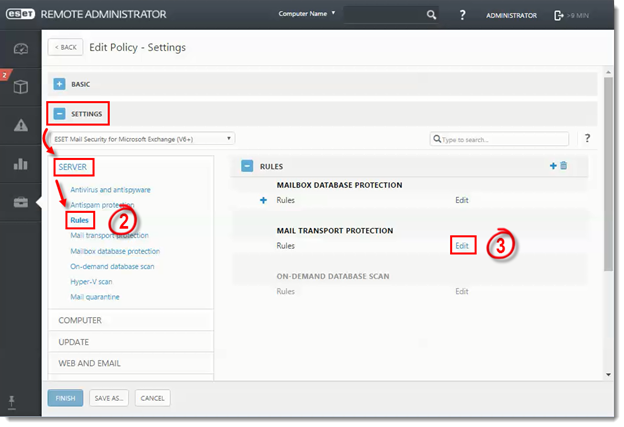Click the scrollbar down arrow
Viewport: 624px width, 427px height.
coord(608,374)
